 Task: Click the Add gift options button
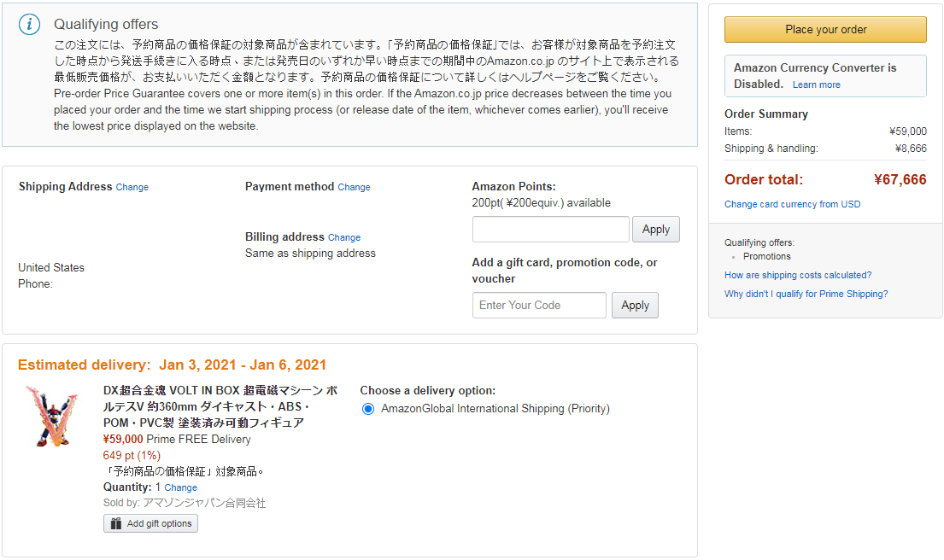coord(150,524)
